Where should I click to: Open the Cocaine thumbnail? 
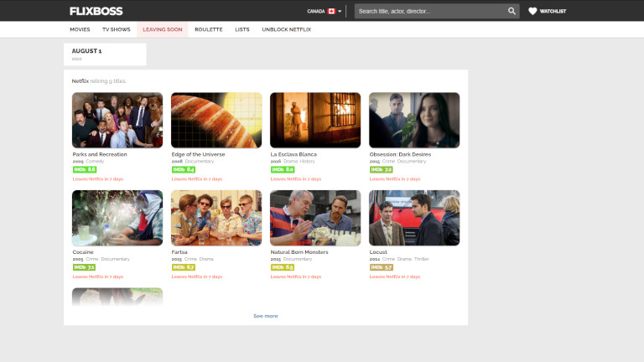click(117, 218)
